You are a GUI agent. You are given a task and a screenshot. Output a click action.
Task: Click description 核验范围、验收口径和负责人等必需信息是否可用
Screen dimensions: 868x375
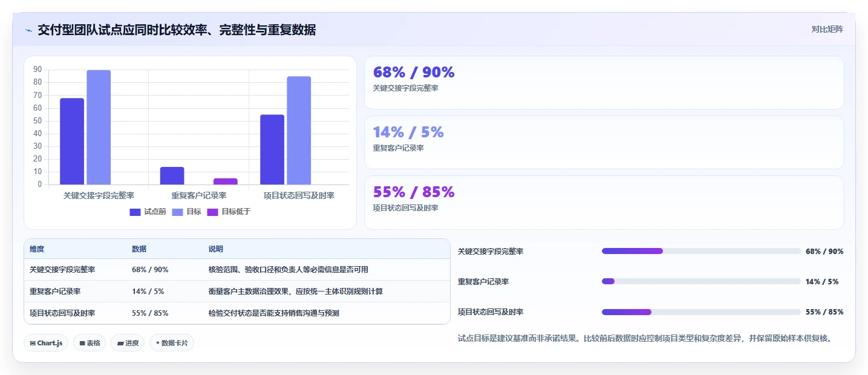tap(289, 270)
